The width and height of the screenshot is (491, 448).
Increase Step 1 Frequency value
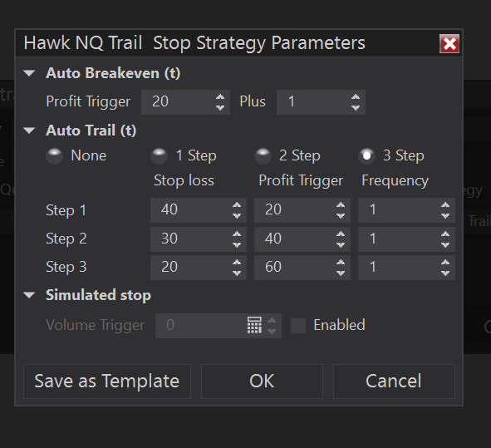click(445, 205)
